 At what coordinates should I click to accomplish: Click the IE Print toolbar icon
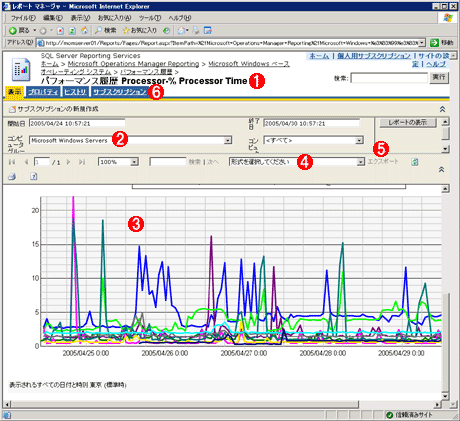point(196,31)
